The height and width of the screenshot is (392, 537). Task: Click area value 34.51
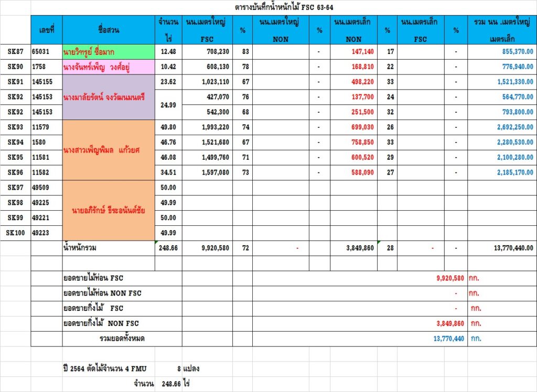point(168,172)
